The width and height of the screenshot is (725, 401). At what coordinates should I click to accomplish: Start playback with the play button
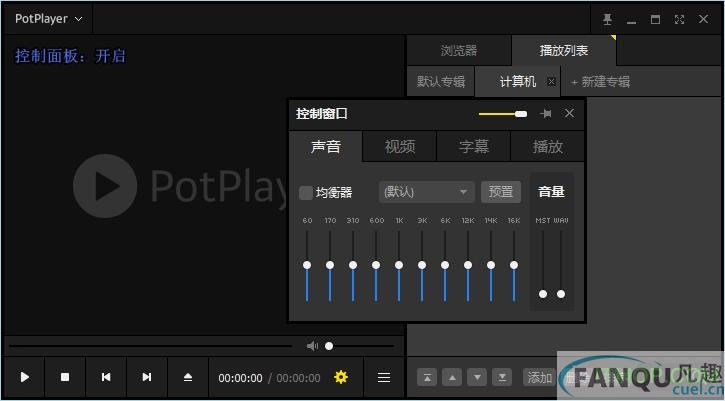pos(25,377)
